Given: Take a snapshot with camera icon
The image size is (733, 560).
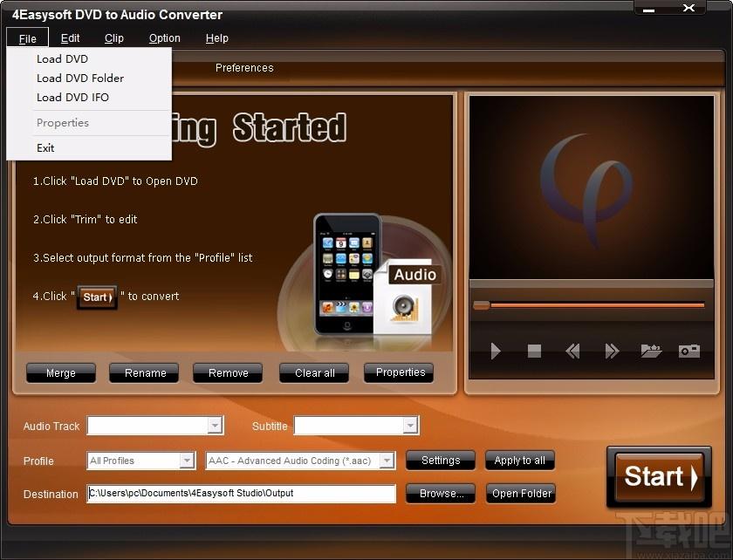Looking at the screenshot, I should (689, 351).
